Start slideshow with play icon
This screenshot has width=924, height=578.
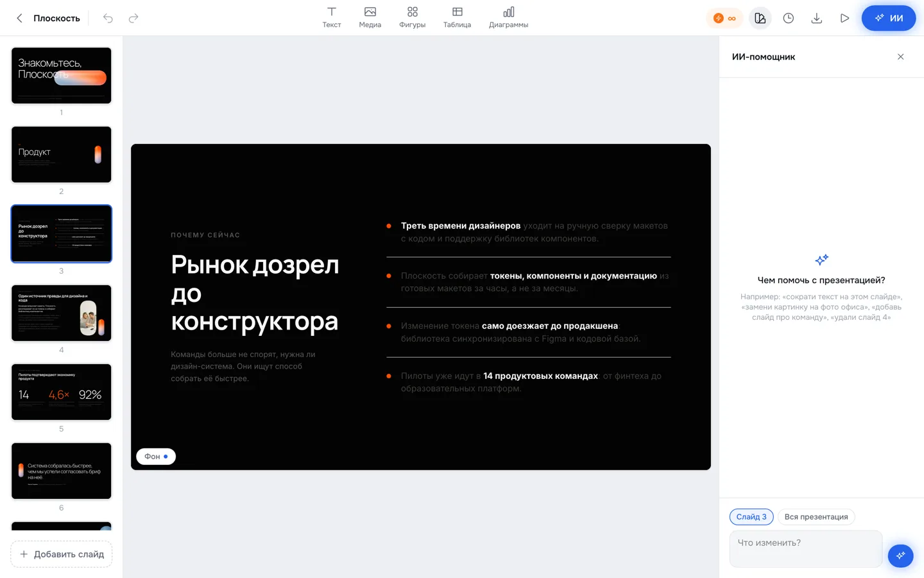[845, 18]
